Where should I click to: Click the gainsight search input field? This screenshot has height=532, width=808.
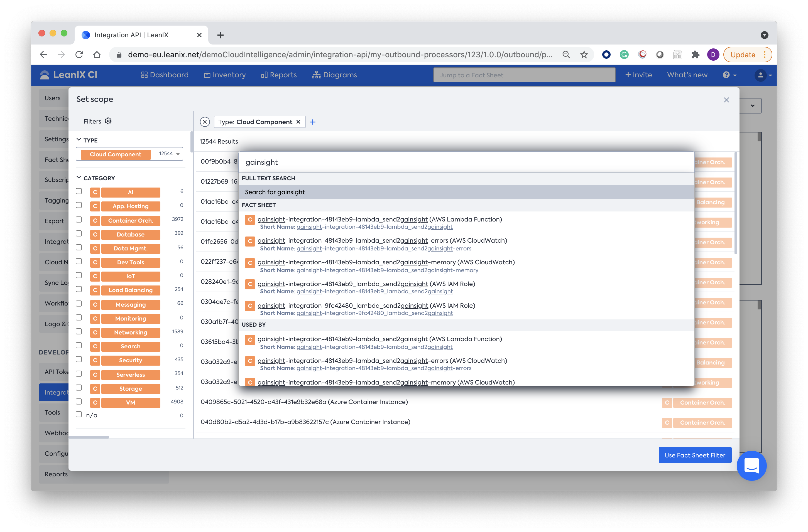tap(466, 162)
